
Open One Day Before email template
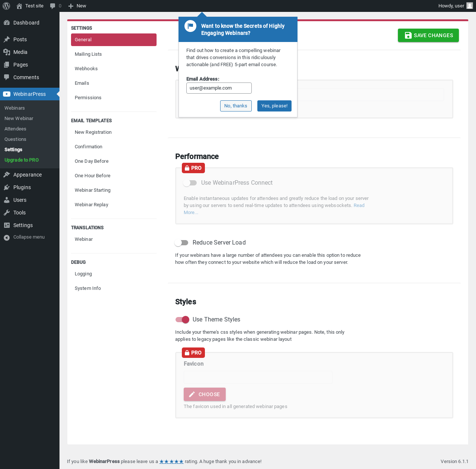(x=114, y=161)
